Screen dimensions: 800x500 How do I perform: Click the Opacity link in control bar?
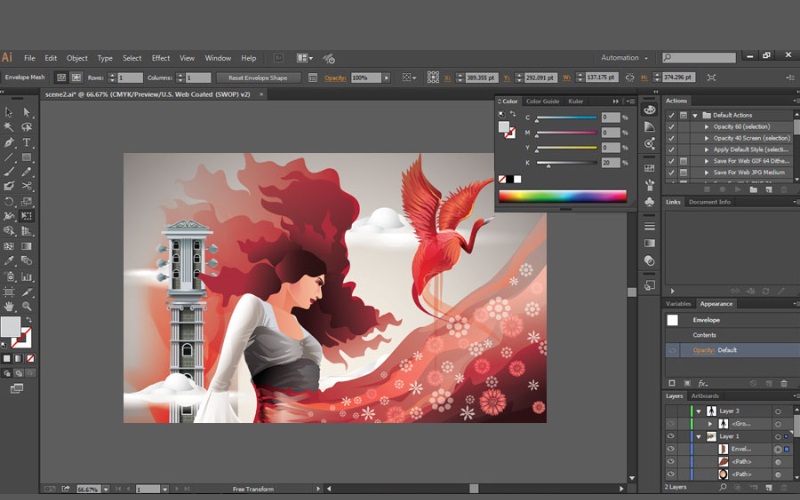334,77
